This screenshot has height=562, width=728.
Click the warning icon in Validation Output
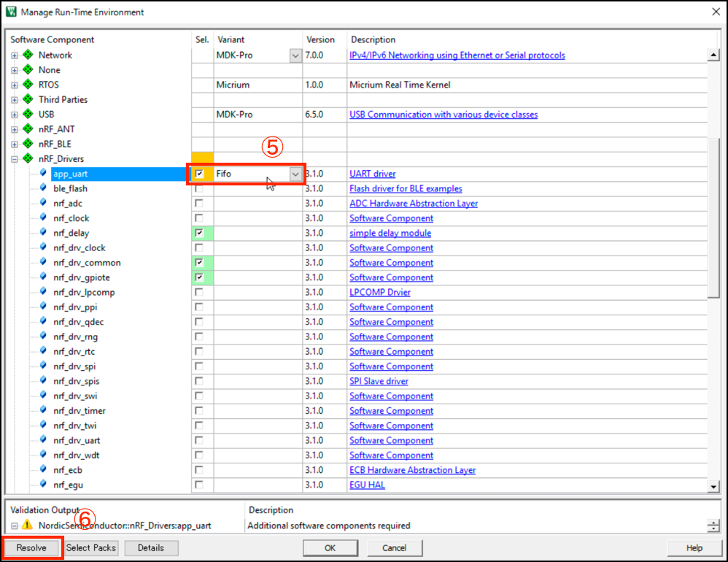point(27,526)
